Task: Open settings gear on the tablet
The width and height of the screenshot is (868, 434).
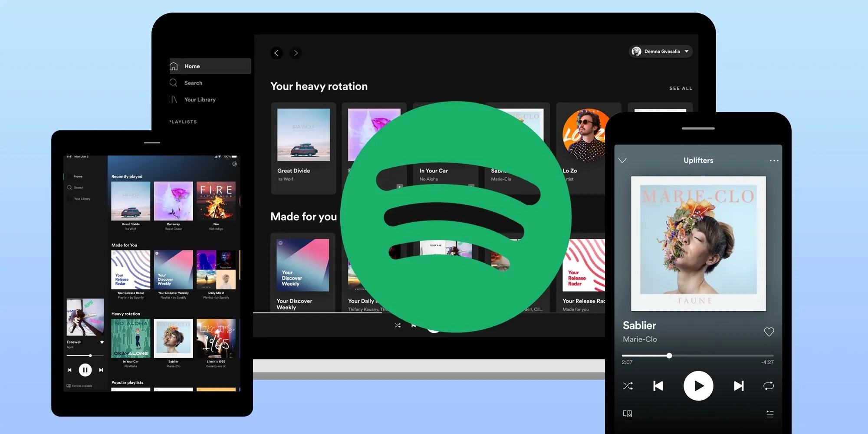Action: 235,164
